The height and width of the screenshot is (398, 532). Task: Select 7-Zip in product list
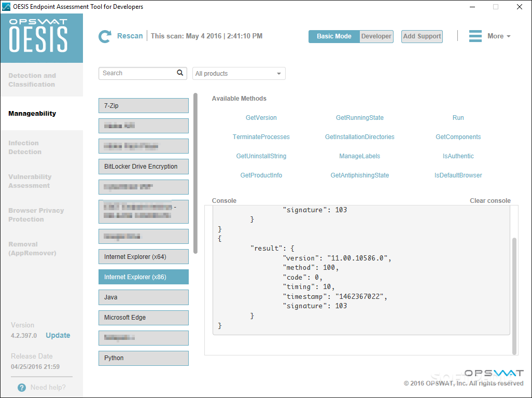tap(144, 106)
